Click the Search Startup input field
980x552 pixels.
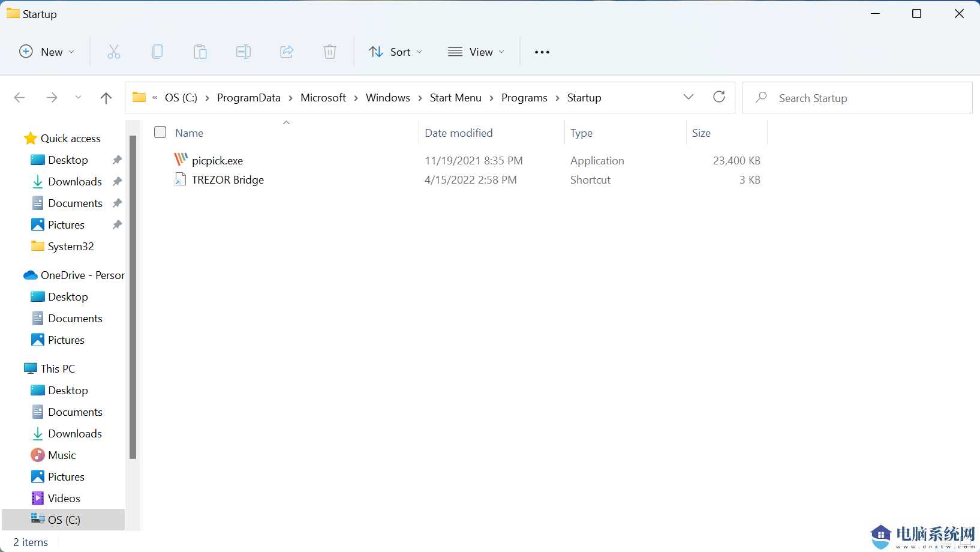pos(858,98)
